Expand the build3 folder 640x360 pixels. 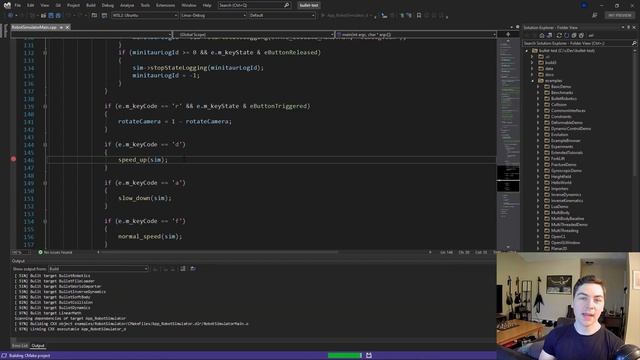(x=532, y=63)
